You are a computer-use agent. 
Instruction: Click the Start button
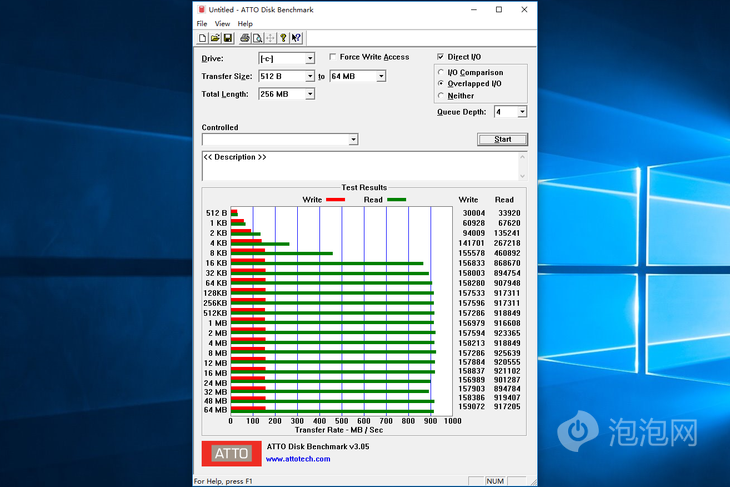pos(502,139)
